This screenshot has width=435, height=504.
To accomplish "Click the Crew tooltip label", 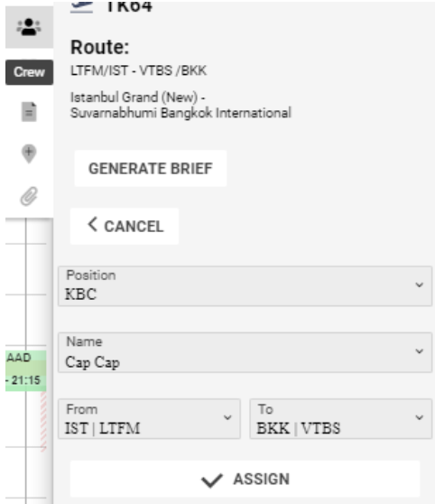I will click(x=29, y=72).
